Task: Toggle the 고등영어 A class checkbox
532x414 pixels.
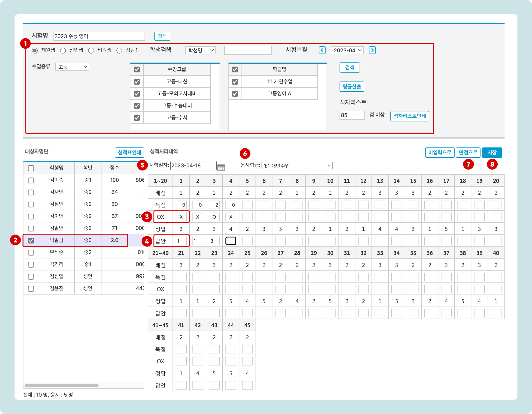Action: (x=235, y=94)
